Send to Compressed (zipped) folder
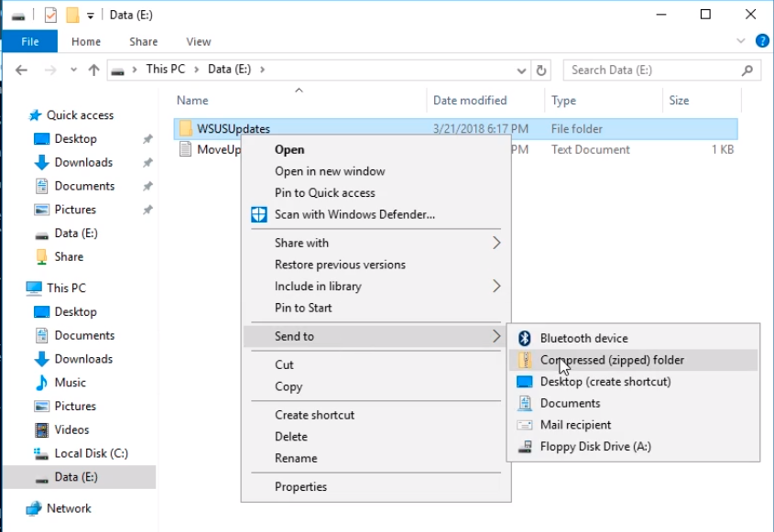 coord(633,360)
